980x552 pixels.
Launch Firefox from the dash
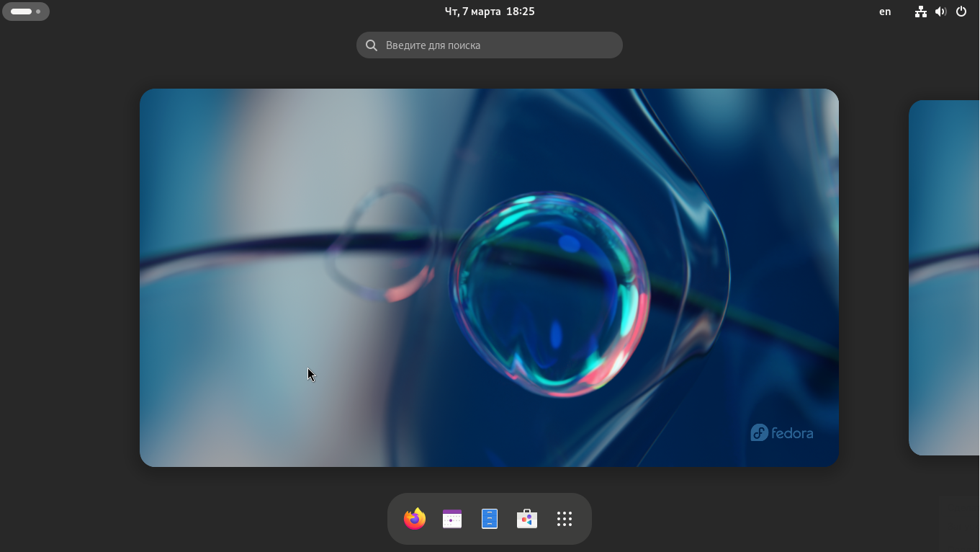pos(415,519)
